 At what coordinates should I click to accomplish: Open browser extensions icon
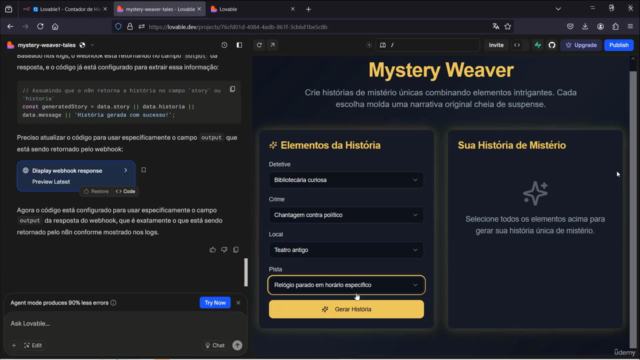pos(616,27)
